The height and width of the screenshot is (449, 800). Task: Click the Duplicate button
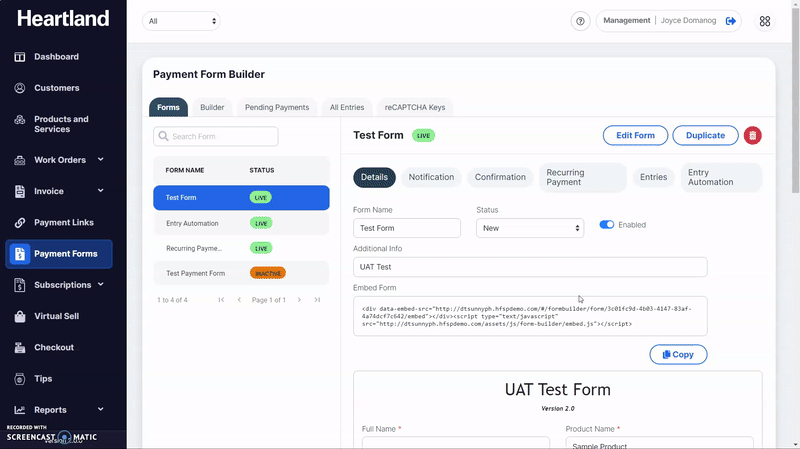705,135
